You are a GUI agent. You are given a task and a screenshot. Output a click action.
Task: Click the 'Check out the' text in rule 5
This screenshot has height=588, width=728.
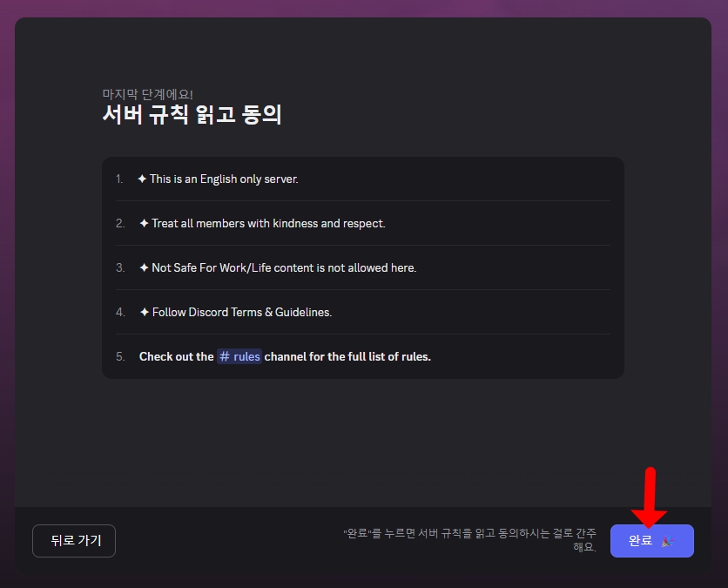[x=176, y=356]
